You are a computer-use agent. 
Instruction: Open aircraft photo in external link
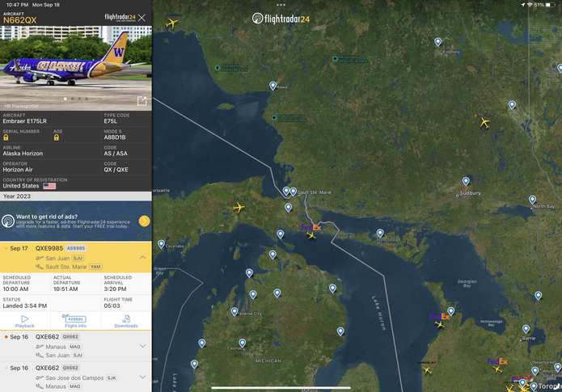[142, 101]
